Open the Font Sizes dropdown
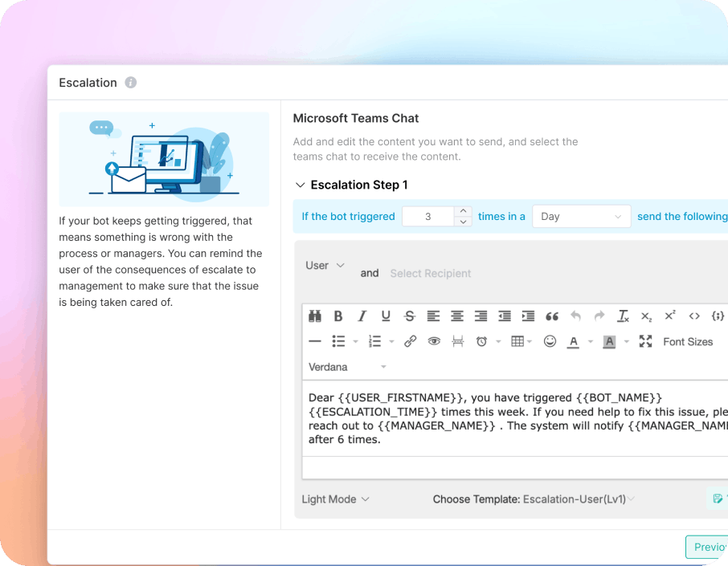728x566 pixels. (x=688, y=342)
